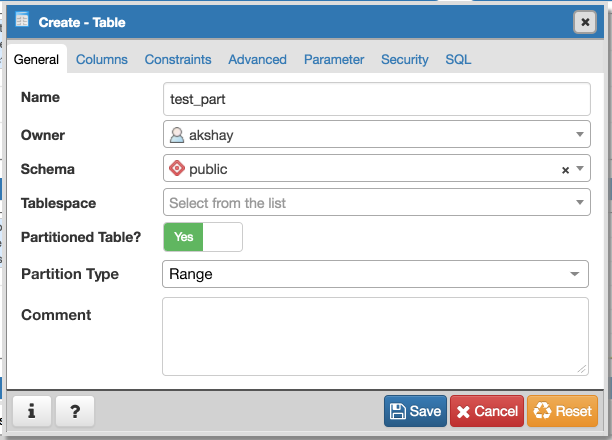Screen dimensions: 612x440
Task: Go to the SQL tab
Action: [x=458, y=59]
